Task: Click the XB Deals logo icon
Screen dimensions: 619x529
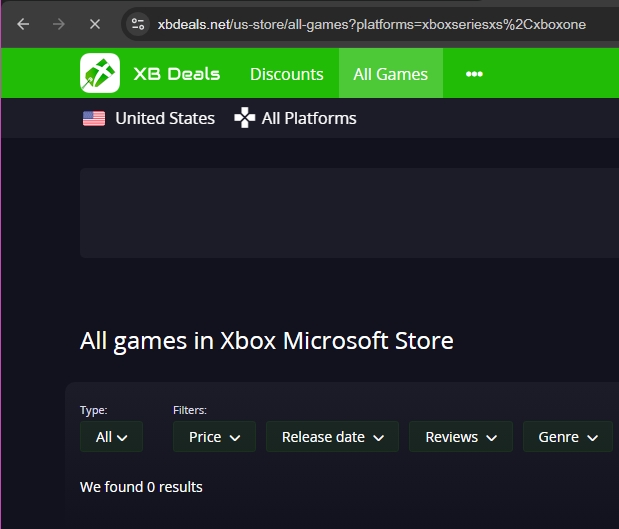Action: click(x=100, y=73)
